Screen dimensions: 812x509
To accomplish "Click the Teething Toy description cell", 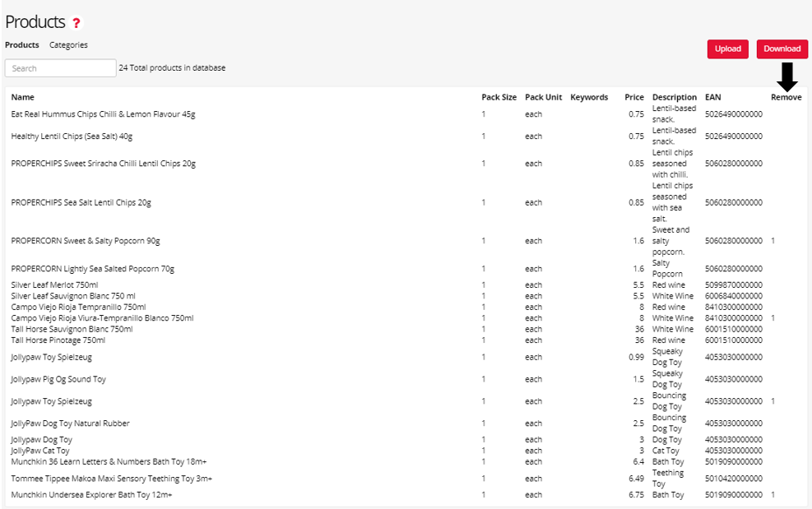I will (668, 479).
